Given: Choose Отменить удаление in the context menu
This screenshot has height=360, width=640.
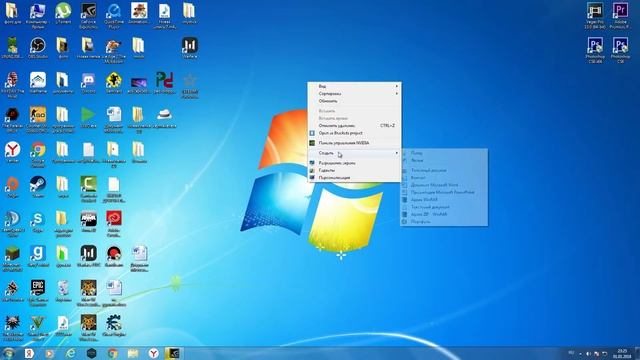Looking at the screenshot, I should point(354,126).
